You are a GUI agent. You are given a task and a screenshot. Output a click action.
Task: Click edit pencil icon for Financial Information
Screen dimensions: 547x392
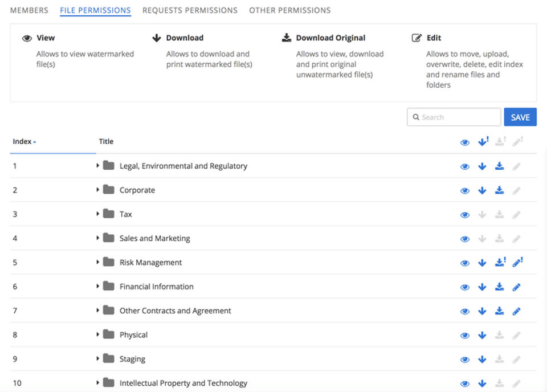(517, 287)
